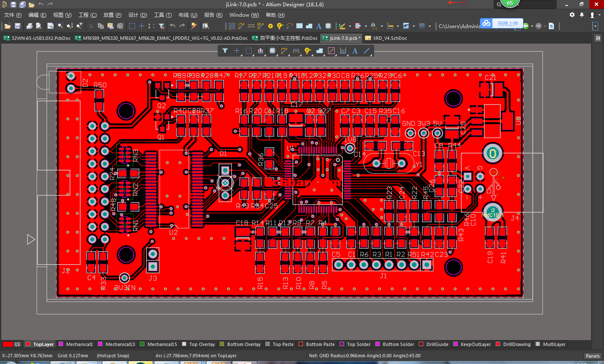This screenshot has height=364, width=604.
Task: Open selection filter in the Active Bar
Action: [225, 51]
